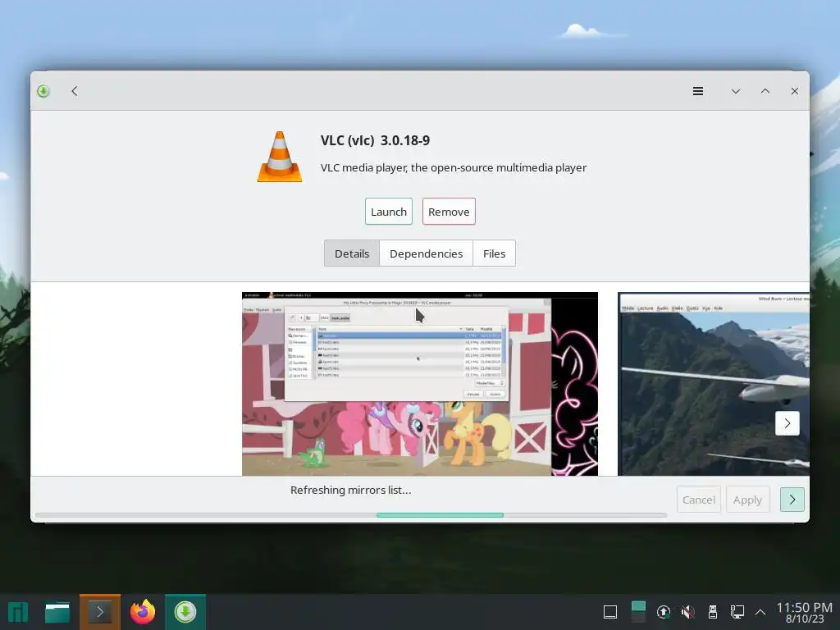Select Pamac software manager taskbar entry

[185, 612]
